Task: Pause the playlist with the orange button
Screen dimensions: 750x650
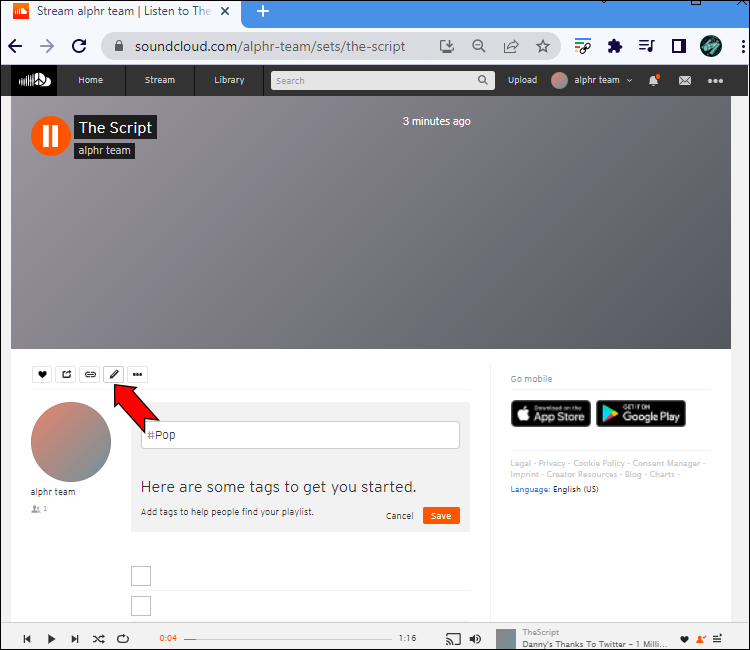Action: (x=51, y=136)
